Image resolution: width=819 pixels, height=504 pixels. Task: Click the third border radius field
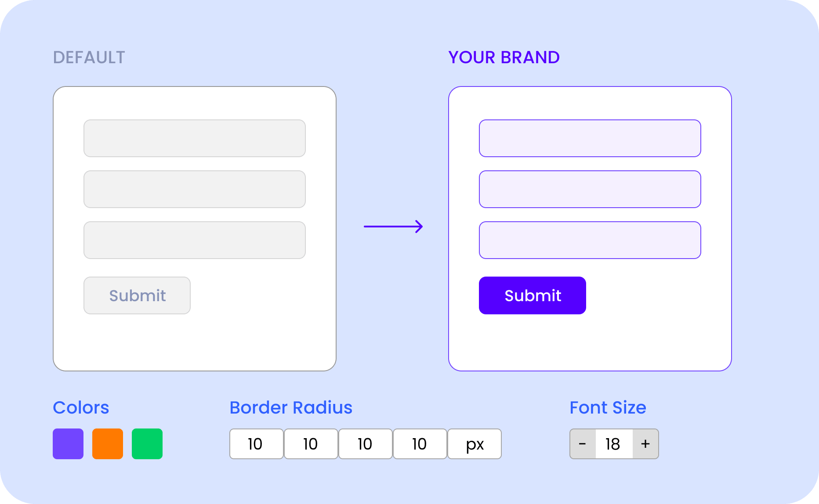point(366,444)
